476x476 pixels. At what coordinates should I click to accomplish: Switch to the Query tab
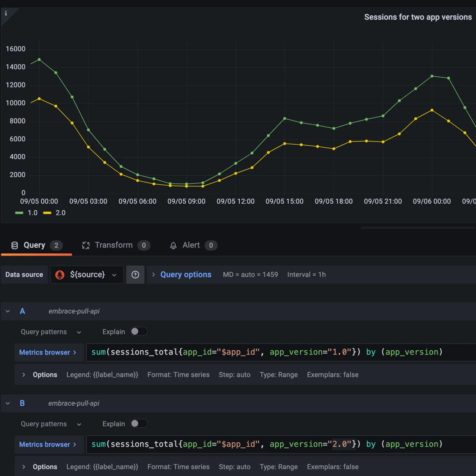pos(37,245)
